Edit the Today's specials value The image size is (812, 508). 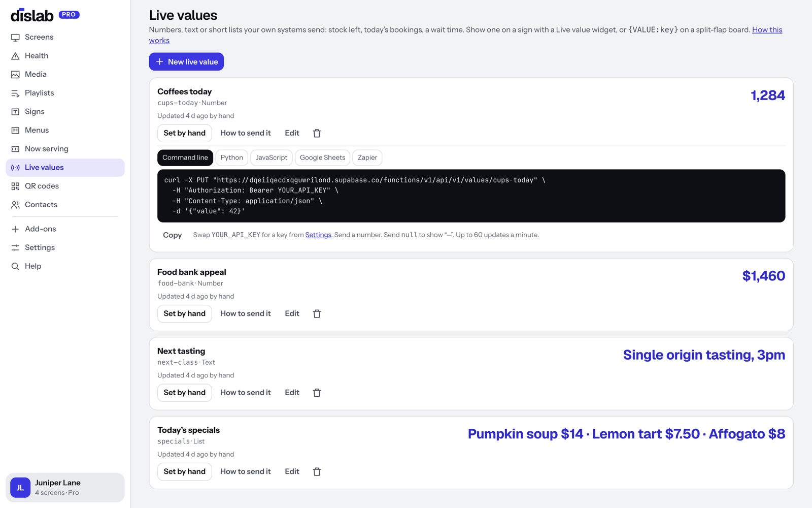click(292, 472)
